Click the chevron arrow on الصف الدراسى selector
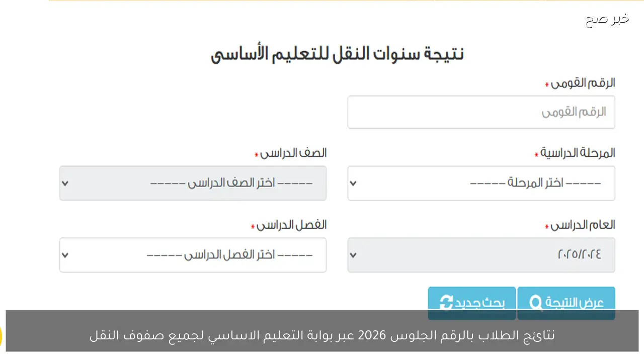 coord(65,183)
